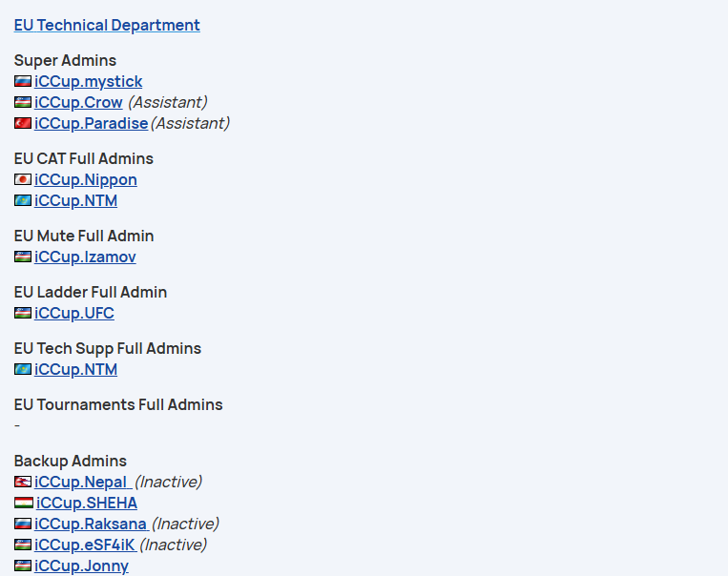The width and height of the screenshot is (728, 576).
Task: Click the Russian flag beside iCCup.mystick
Action: click(23, 81)
